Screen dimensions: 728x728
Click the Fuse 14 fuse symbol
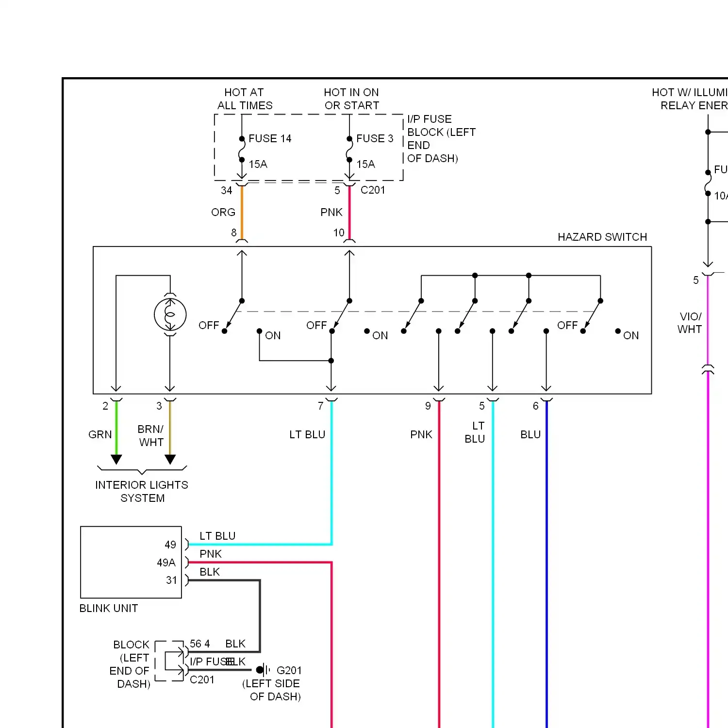coord(242,149)
